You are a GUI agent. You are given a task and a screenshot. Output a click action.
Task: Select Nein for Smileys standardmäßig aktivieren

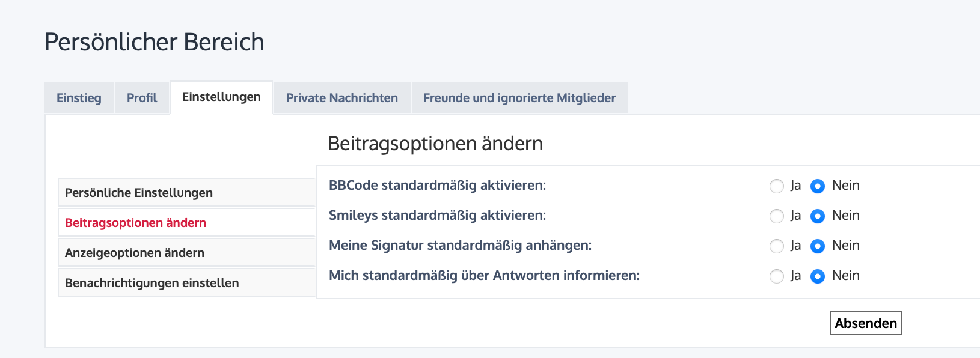pos(818,216)
